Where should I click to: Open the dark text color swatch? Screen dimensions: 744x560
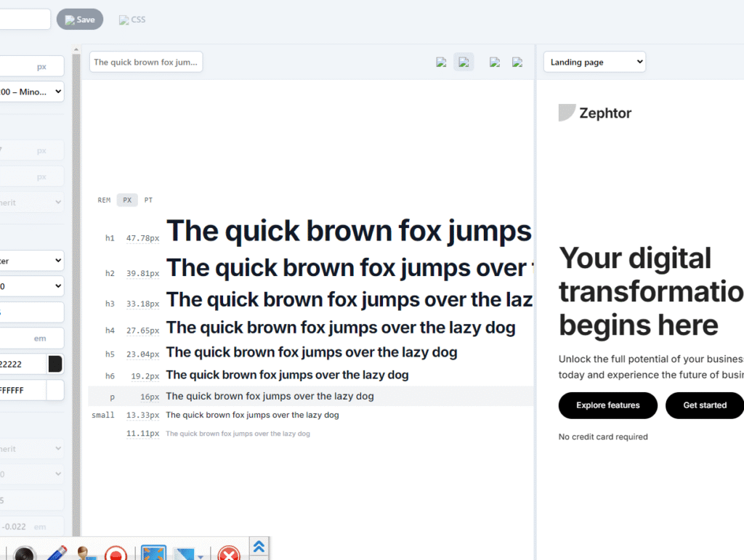click(x=55, y=364)
